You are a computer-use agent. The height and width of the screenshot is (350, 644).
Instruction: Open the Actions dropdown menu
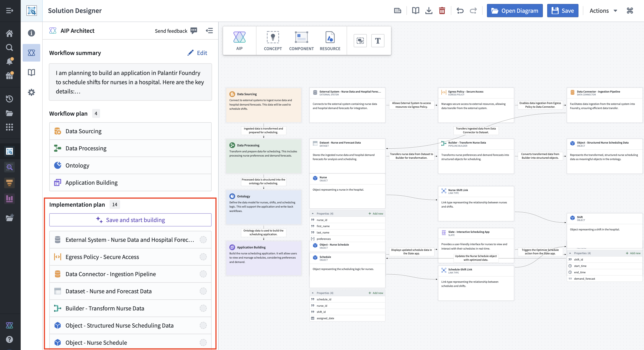[603, 11]
